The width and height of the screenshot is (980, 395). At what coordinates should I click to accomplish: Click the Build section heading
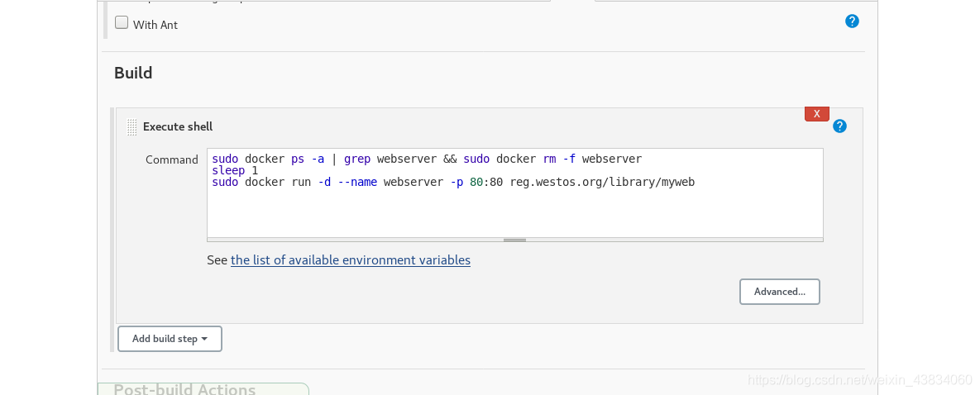click(133, 73)
